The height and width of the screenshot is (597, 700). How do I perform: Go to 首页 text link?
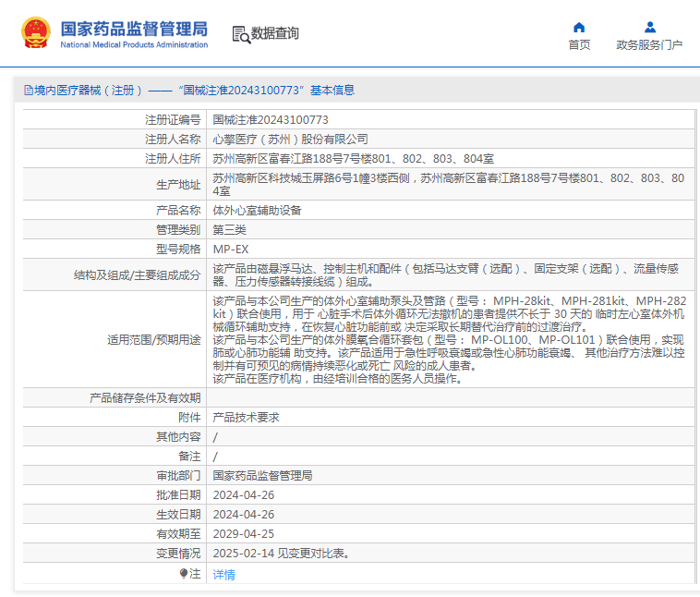tap(579, 44)
